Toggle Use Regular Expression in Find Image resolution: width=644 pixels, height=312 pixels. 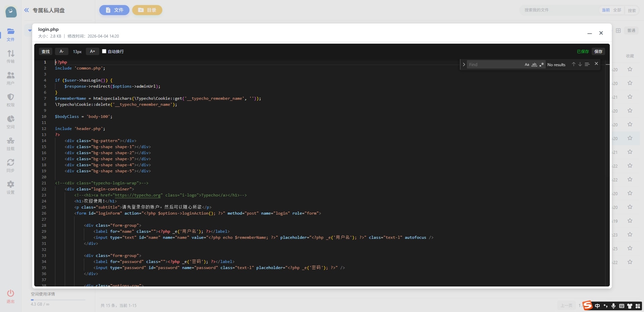(541, 64)
